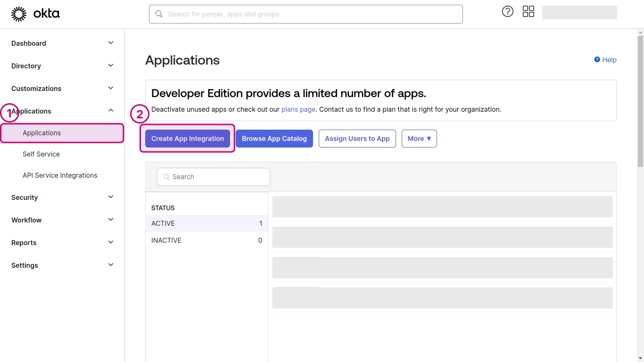The width and height of the screenshot is (644, 362).
Task: Click Browse App Catalog button
Action: point(274,139)
